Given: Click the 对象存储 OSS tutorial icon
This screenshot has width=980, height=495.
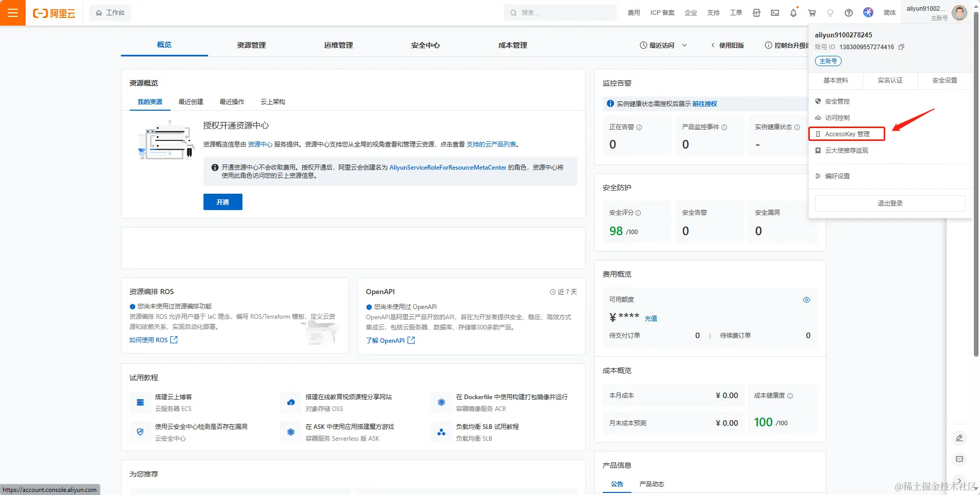Looking at the screenshot, I should tap(291, 402).
